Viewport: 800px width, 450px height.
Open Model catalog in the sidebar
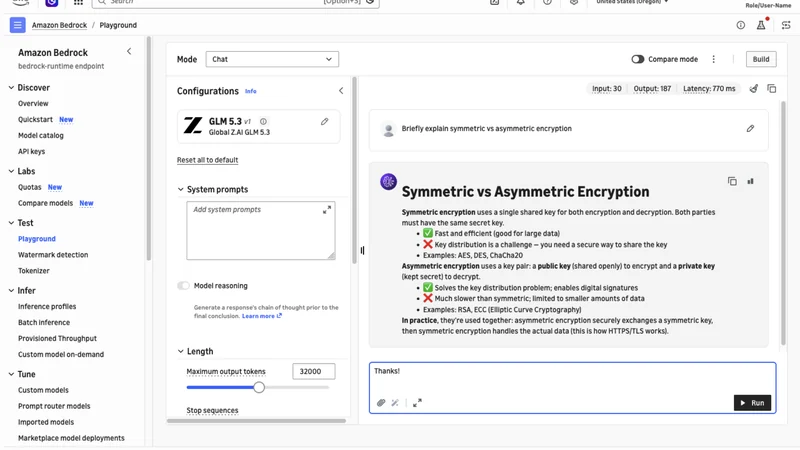tap(41, 136)
